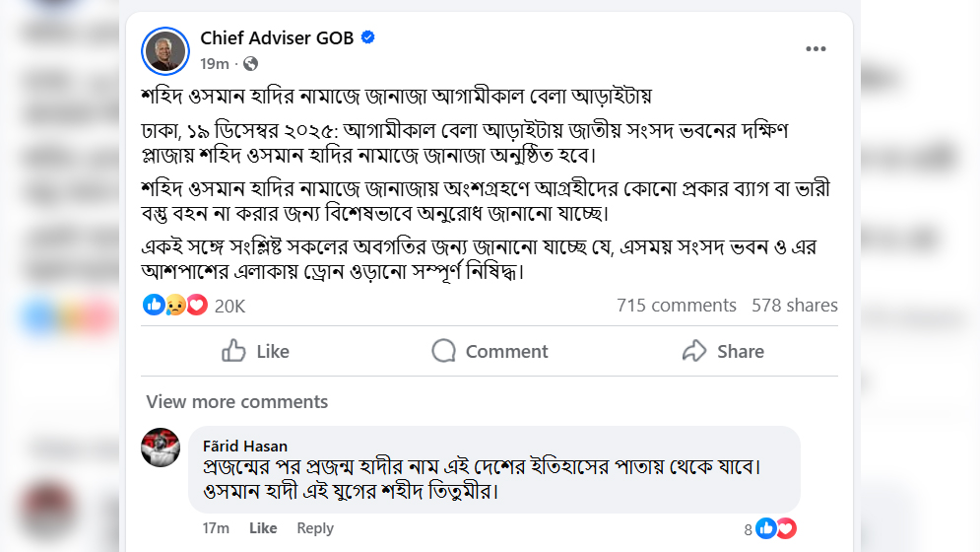Open Farid Hasan's profile avatar
Screen dimensions: 980x552
tap(161, 448)
